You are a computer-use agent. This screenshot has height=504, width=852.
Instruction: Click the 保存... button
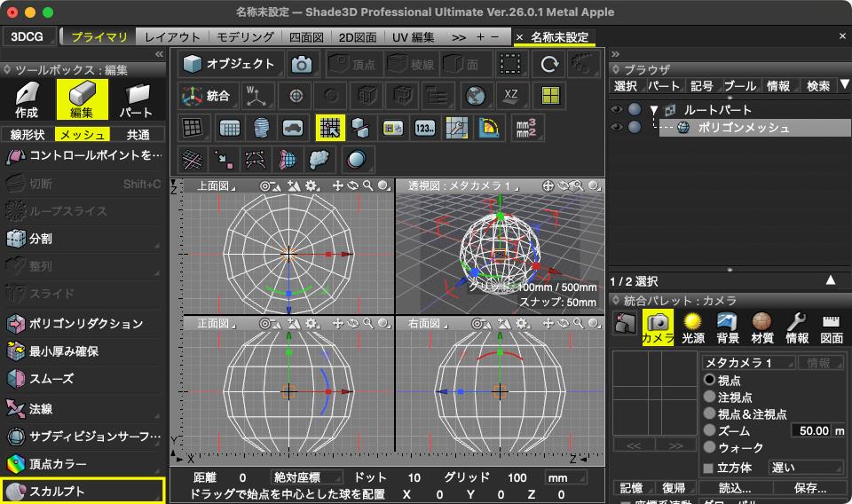[x=810, y=488]
